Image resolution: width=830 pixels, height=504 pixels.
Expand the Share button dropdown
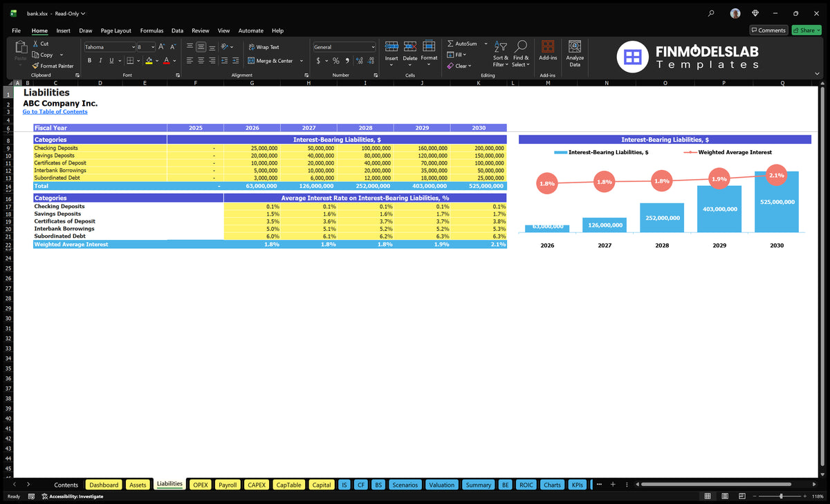point(818,30)
